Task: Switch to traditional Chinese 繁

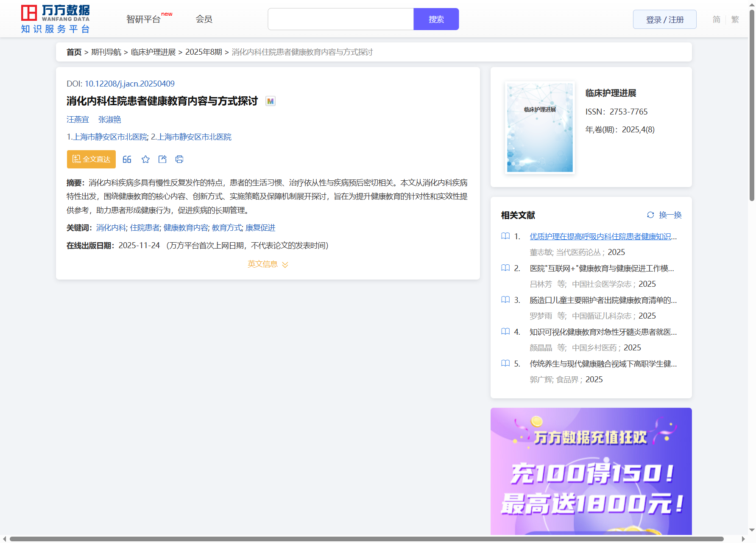Action: (x=735, y=20)
